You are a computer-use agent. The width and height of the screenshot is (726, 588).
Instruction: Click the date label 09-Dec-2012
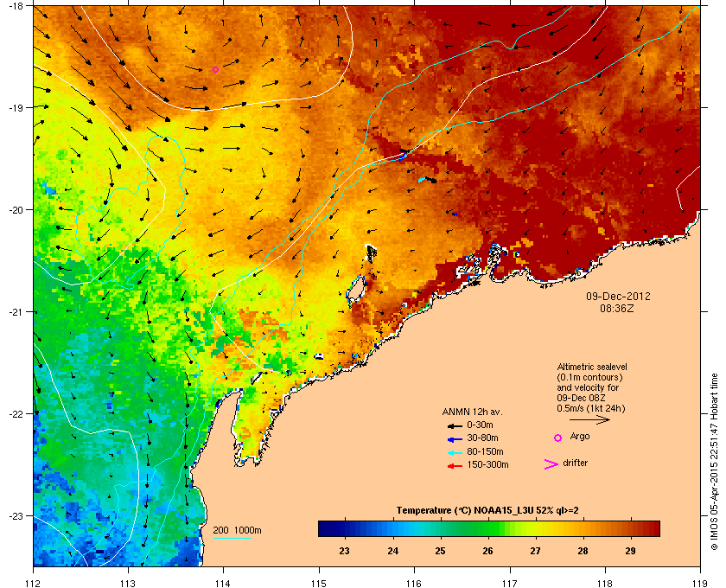618,296
